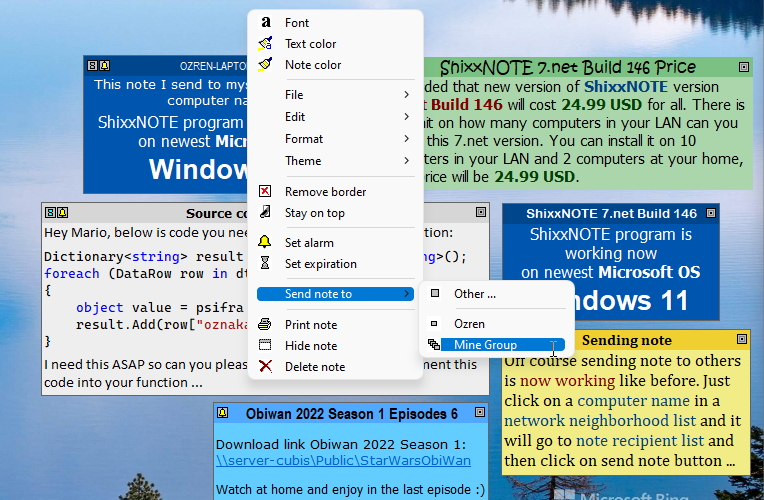Click 'network neighborhood list' text in Sending note
The width and height of the screenshot is (764, 500).
tap(600, 421)
